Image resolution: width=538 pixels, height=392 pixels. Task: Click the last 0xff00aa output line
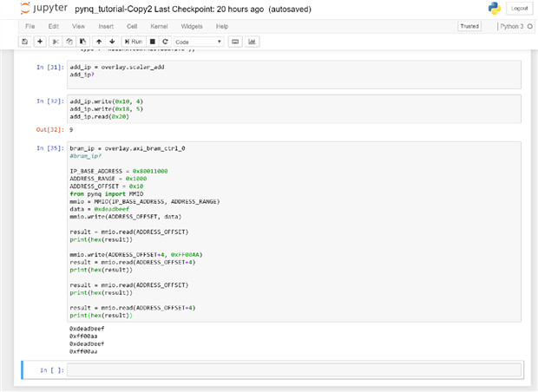(83, 351)
